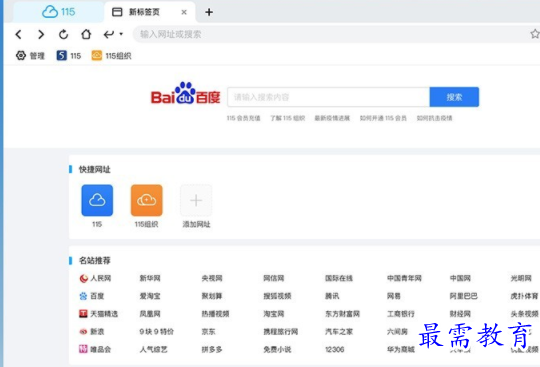Open 唯品会 recommended site
Image resolution: width=540 pixels, height=367 pixels.
(x=95, y=349)
